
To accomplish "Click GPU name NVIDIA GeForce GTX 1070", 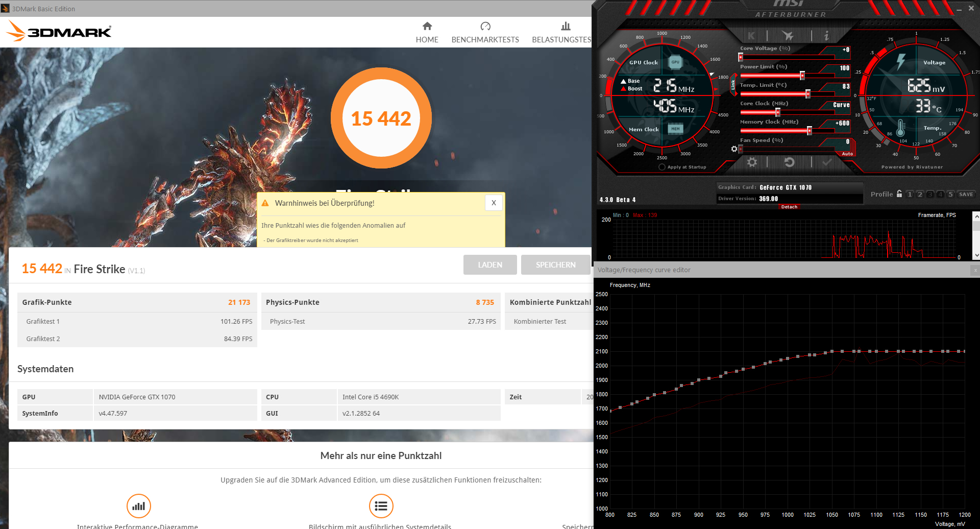I will pos(137,397).
